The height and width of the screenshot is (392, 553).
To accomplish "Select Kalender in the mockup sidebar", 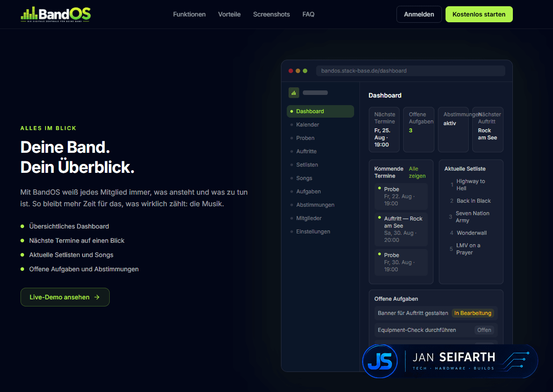I will tap(320, 125).
